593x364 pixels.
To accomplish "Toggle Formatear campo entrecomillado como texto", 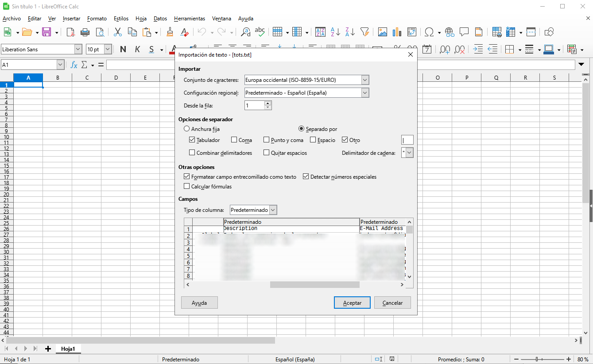I will (x=186, y=176).
